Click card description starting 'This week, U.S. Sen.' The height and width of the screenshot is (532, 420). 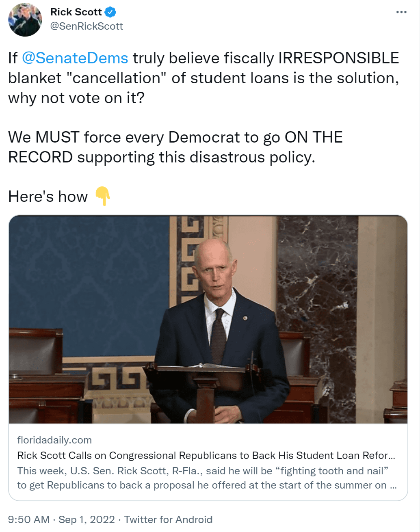(x=207, y=478)
